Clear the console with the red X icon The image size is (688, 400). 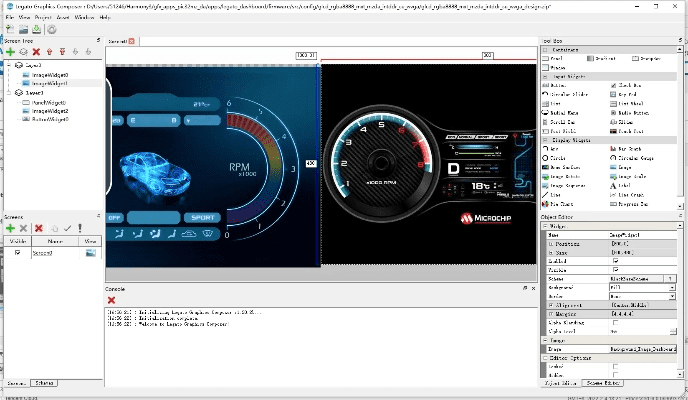tap(111, 299)
